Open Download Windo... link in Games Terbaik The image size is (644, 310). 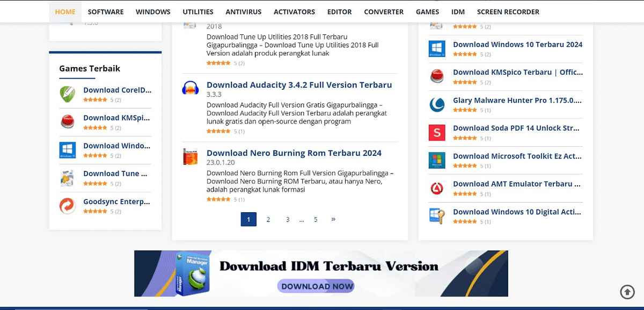[118, 146]
